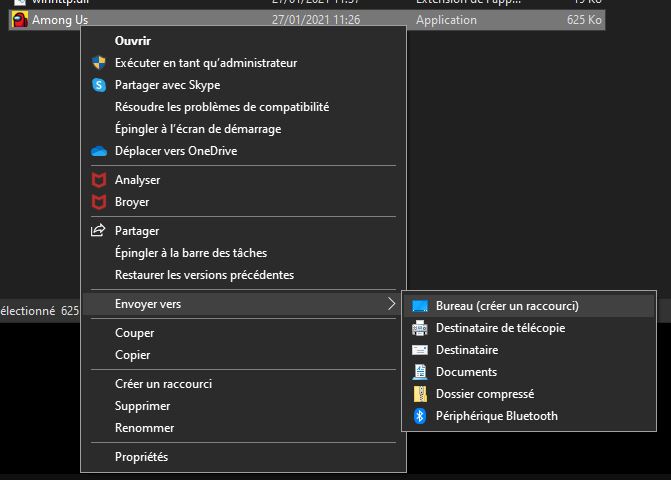Click the compressed folder zip icon
The width and height of the screenshot is (671, 480).
click(420, 394)
